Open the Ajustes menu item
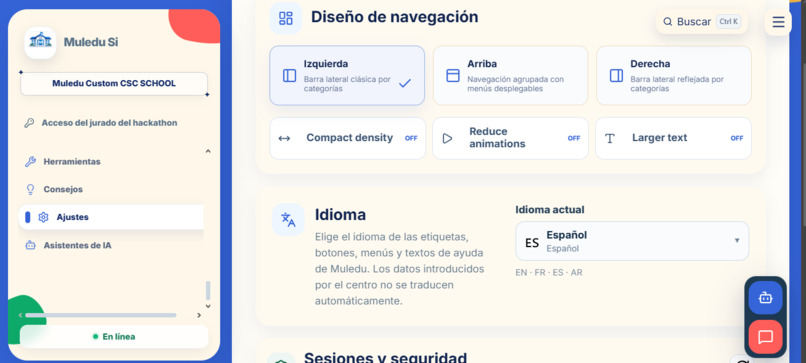 tap(111, 217)
